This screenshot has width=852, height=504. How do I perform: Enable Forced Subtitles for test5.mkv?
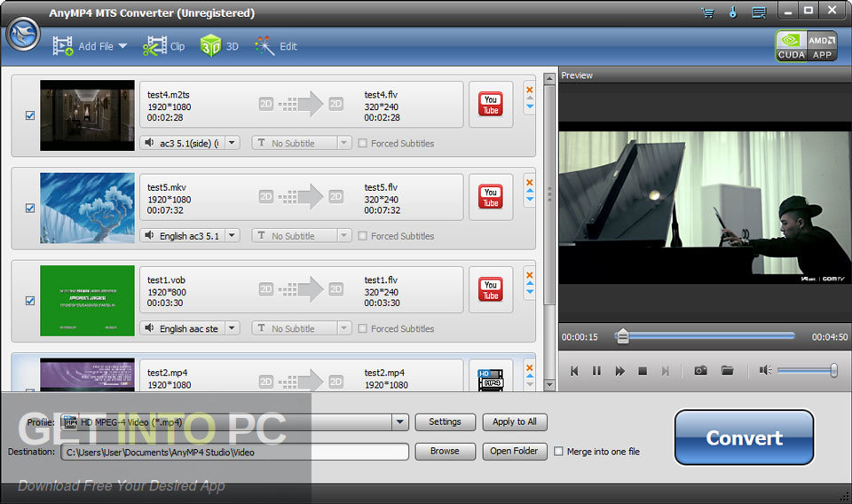click(362, 236)
